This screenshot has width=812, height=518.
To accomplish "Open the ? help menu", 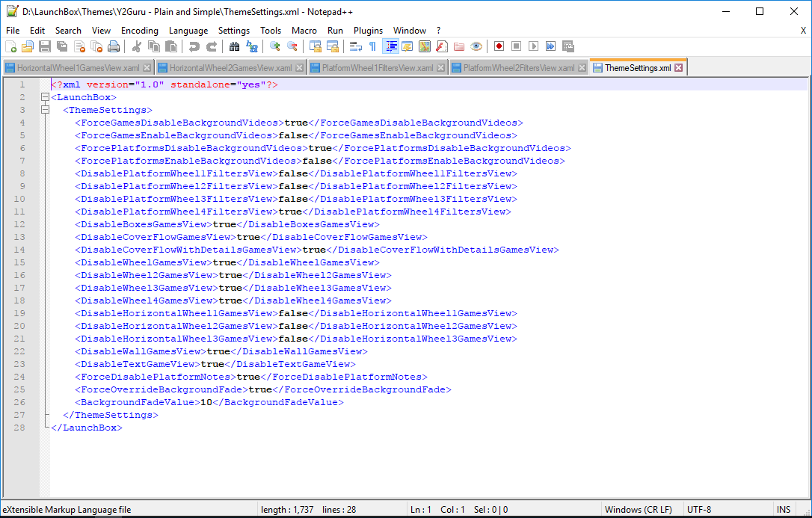I will [x=439, y=31].
